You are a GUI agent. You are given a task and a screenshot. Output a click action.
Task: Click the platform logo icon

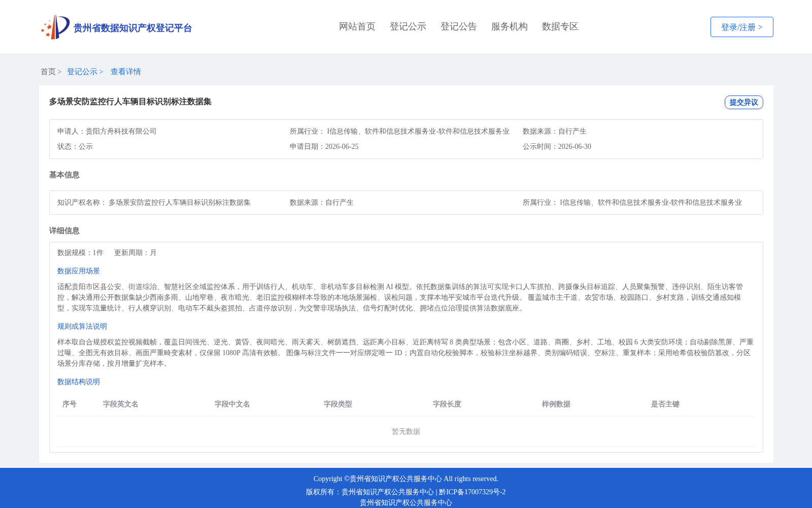(55, 27)
